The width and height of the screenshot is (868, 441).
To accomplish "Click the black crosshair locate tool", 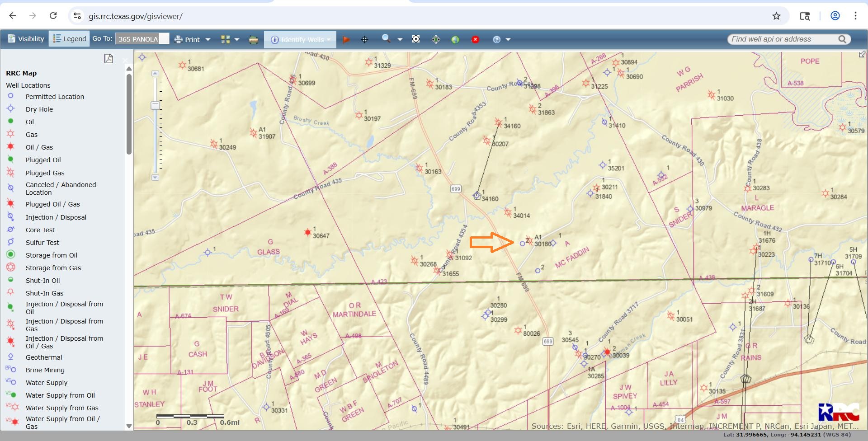I will tap(364, 40).
